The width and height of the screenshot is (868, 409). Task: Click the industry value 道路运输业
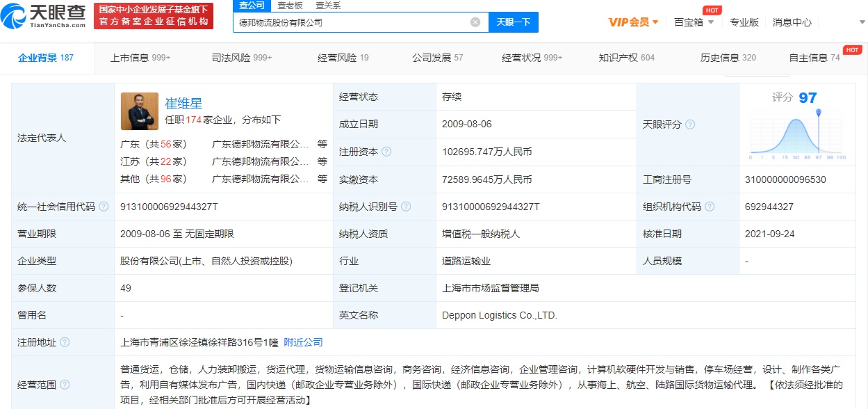coord(466,261)
